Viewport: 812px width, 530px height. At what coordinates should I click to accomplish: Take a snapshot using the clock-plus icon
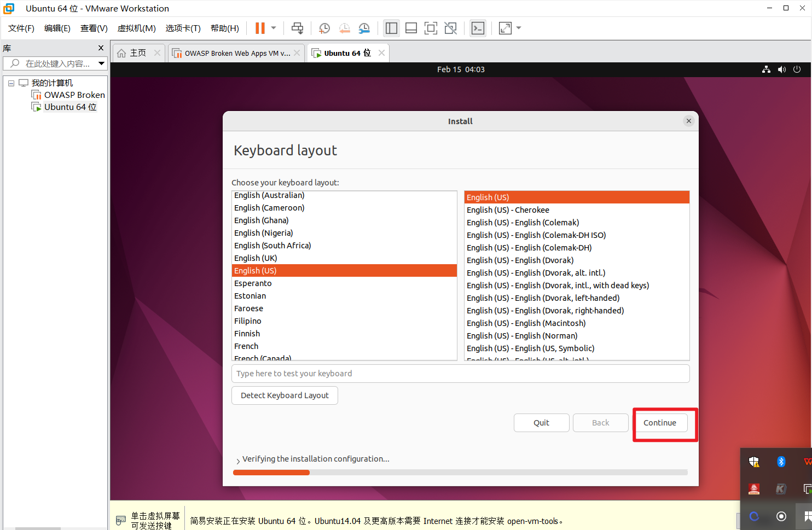pos(324,28)
